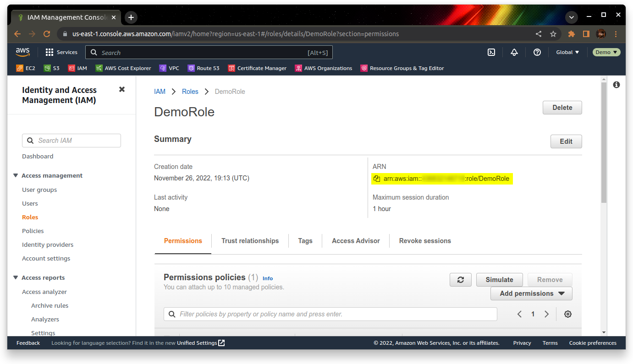Share this page from address bar
The image size is (633, 364).
pos(539,34)
